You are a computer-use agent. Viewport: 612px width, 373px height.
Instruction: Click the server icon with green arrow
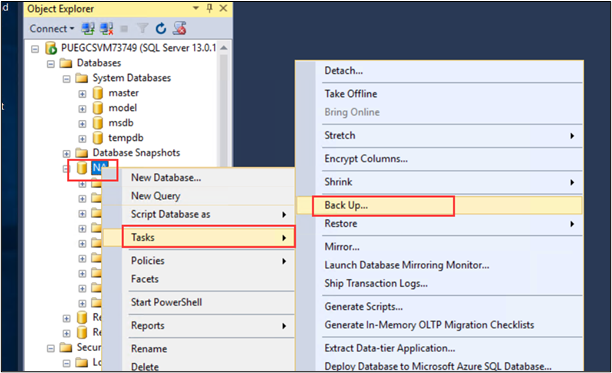[x=51, y=48]
